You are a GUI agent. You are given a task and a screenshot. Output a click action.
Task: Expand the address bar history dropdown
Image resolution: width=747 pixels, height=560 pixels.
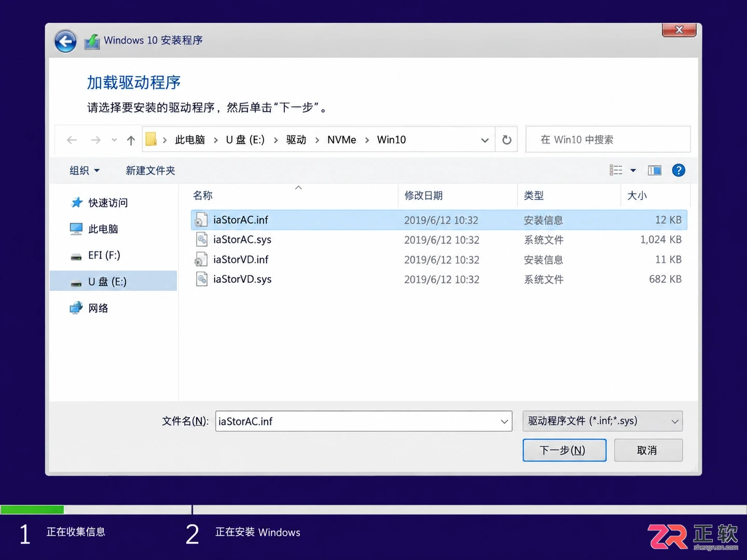(x=485, y=140)
